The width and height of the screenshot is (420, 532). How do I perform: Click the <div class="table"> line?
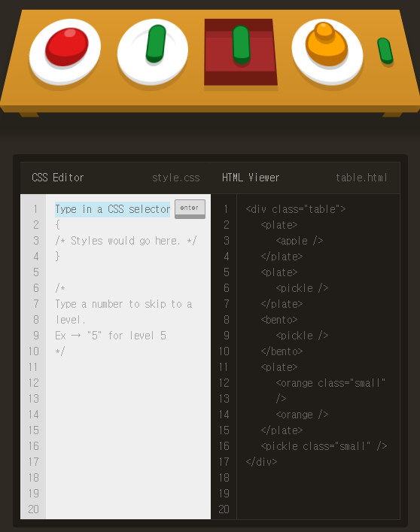[296, 209]
